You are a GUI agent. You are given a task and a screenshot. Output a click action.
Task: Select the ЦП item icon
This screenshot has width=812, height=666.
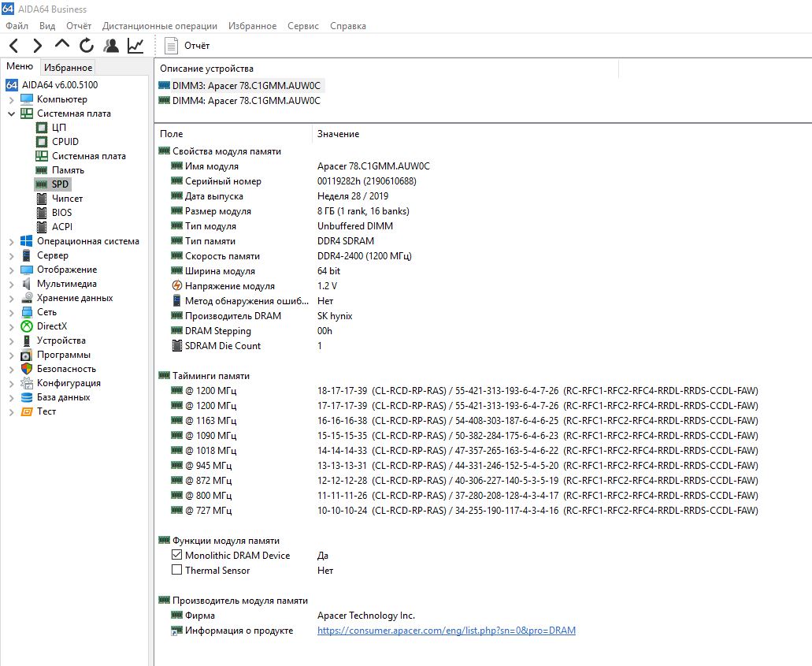tap(42, 128)
